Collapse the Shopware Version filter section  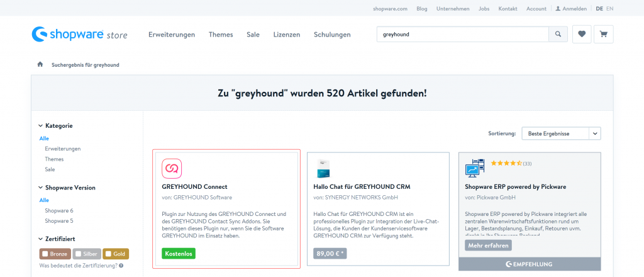click(x=67, y=188)
